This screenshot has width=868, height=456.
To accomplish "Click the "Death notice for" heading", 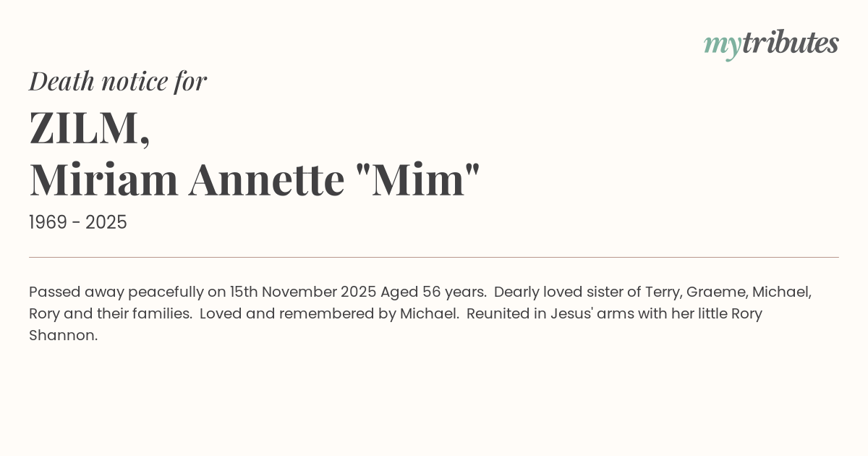I will 118,81.
